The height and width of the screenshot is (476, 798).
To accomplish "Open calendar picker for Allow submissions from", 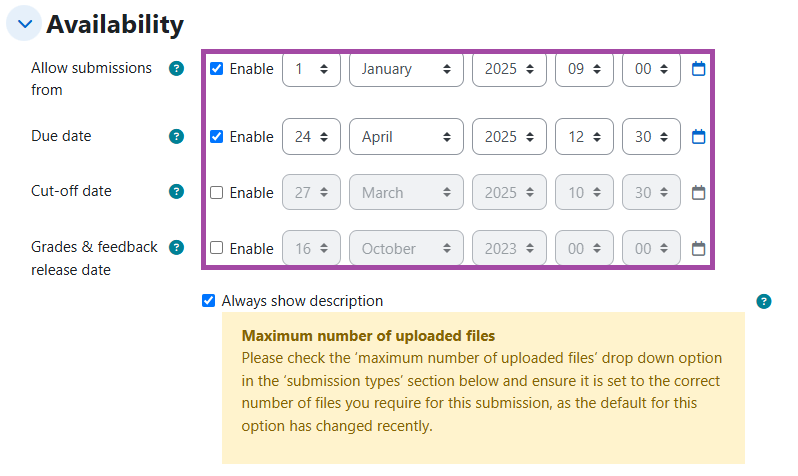I will [x=698, y=68].
